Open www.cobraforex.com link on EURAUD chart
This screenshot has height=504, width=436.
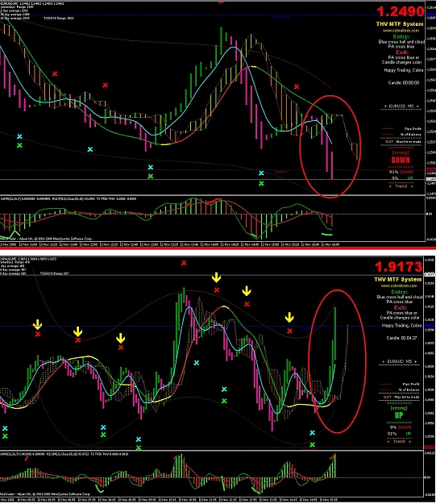399,285
